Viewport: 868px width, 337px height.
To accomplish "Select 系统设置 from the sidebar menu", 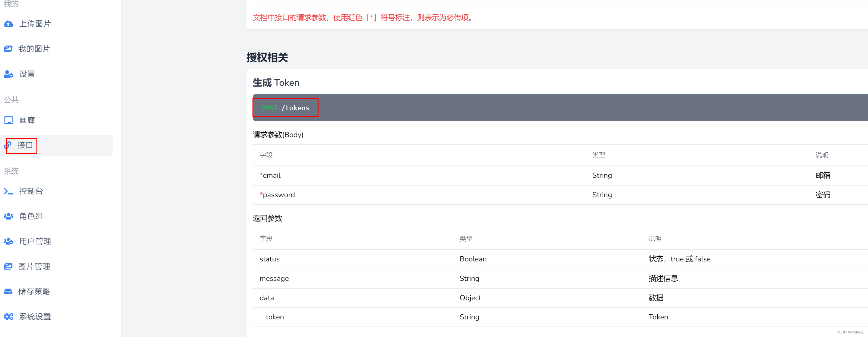I will [x=35, y=316].
